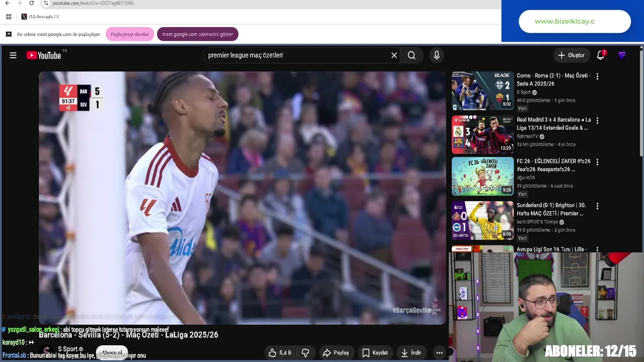Image resolution: width=644 pixels, height=362 pixels.
Task: Open the FC 26 EĞLENCELİ ZAFER thumbnail
Action: pyautogui.click(x=482, y=176)
